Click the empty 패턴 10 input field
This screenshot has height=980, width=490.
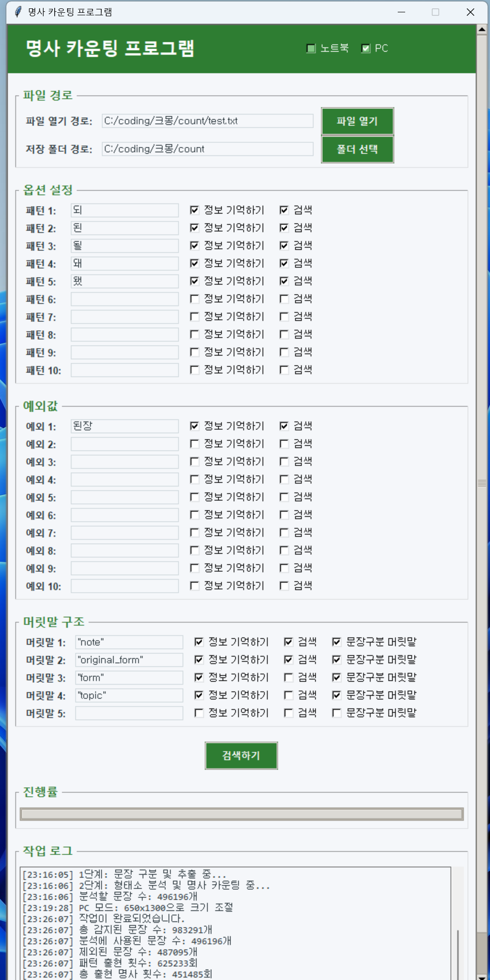(124, 370)
